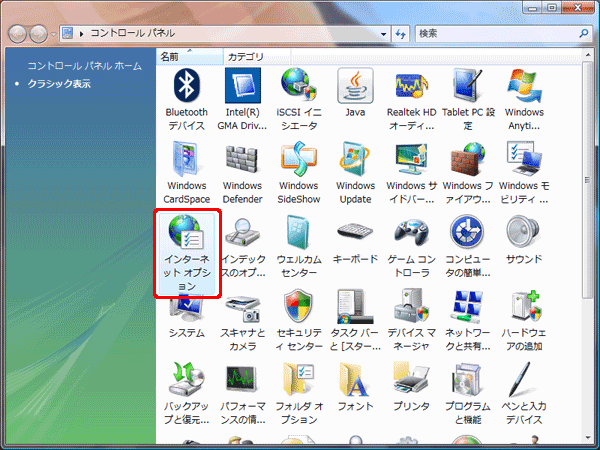Select クラシック表示 link
Screen dimensions: 600x450
59,83
